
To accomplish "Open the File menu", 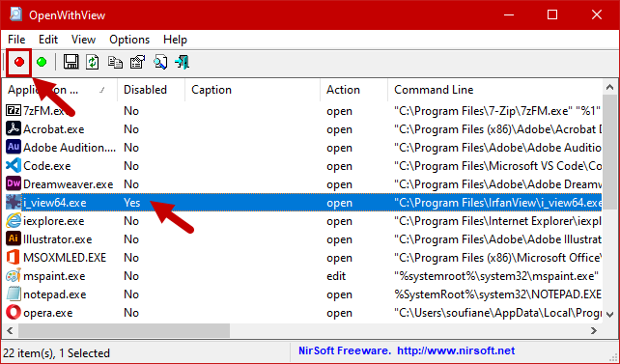I will pyautogui.click(x=16, y=40).
